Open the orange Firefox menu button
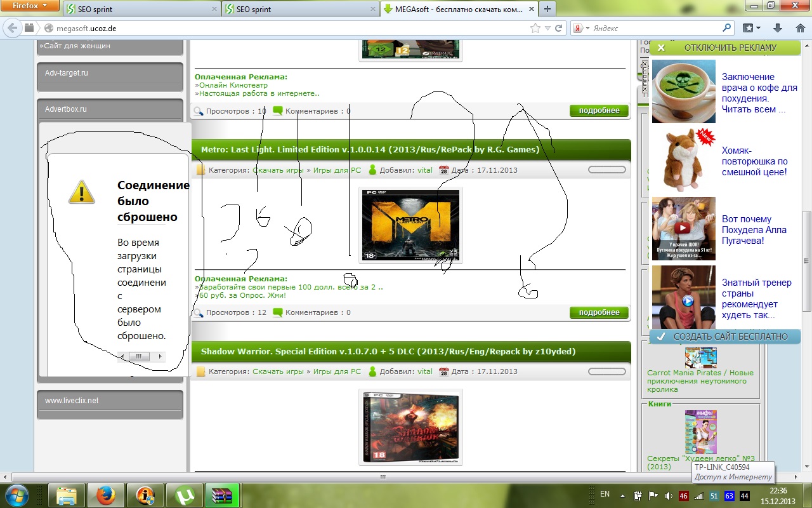812x508 pixels. 30,6
